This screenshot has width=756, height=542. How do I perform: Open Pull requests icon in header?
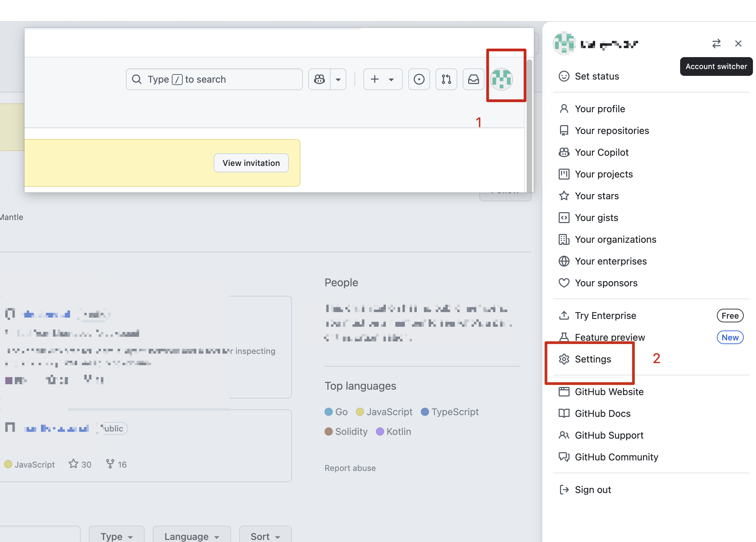446,79
